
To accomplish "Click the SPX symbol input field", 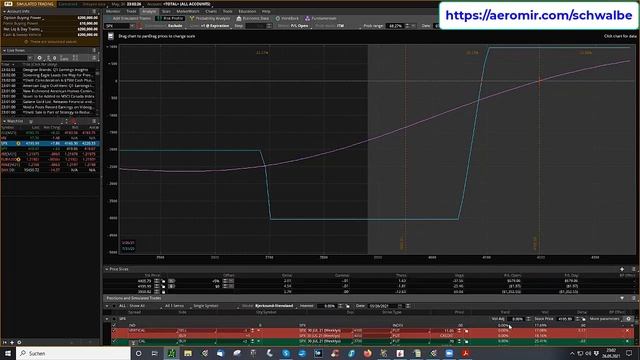I will pos(117,26).
